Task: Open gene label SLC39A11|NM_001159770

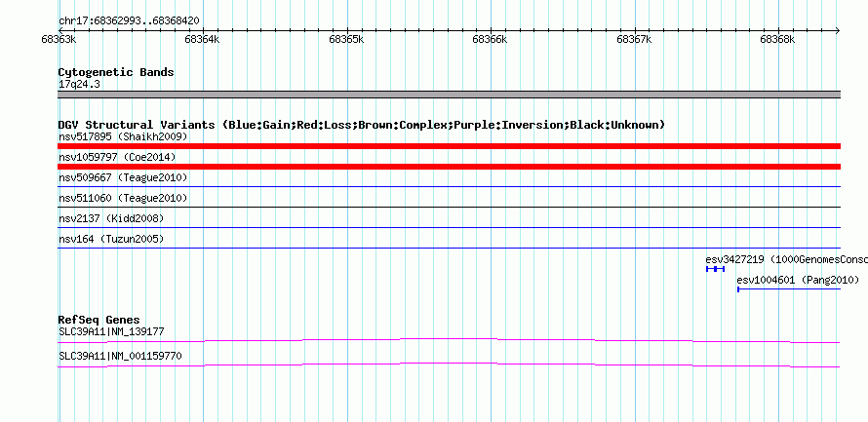Action: (x=120, y=356)
